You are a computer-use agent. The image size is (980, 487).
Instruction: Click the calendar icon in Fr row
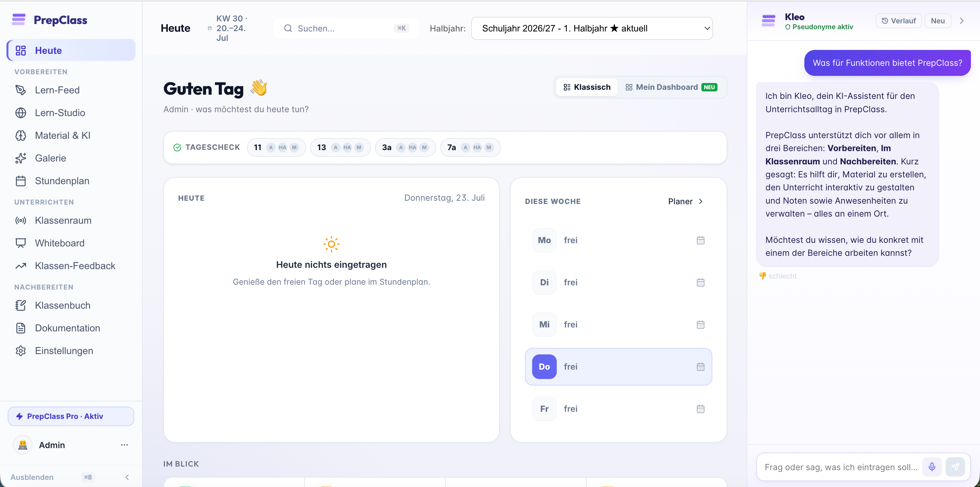[700, 409]
